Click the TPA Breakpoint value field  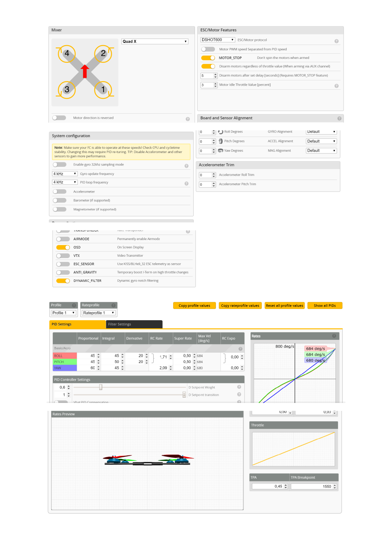click(x=314, y=486)
